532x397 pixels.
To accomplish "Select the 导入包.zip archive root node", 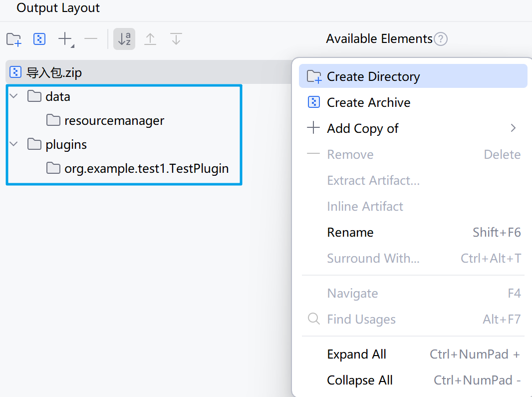I will (x=54, y=73).
